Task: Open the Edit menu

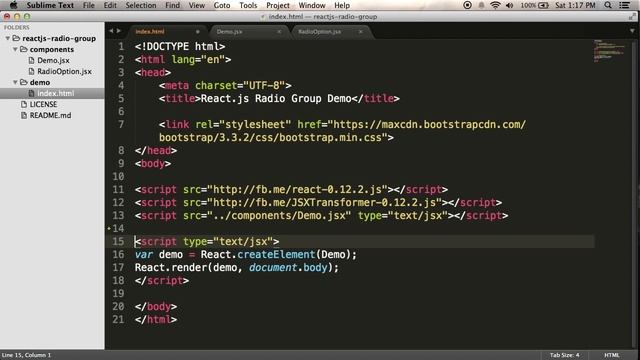Action: pyautogui.click(x=110, y=5)
